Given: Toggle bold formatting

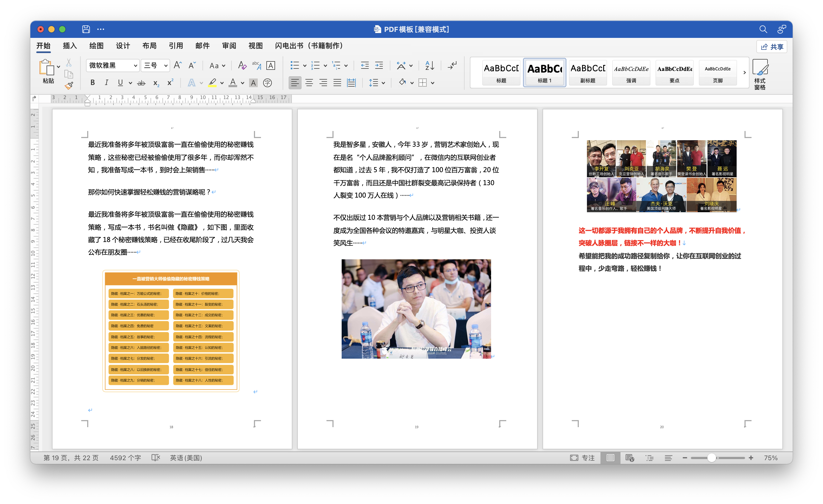Looking at the screenshot, I should coord(93,83).
